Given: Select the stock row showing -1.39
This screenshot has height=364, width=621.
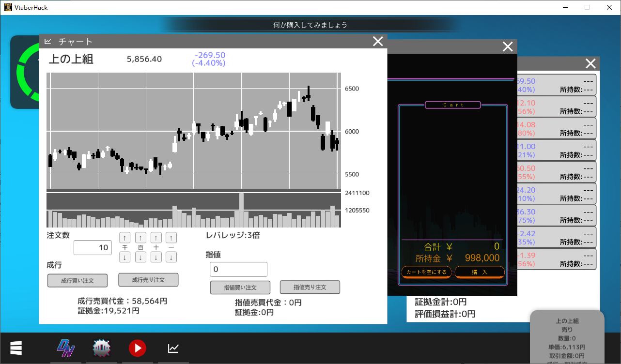Looking at the screenshot, I should (x=556, y=259).
